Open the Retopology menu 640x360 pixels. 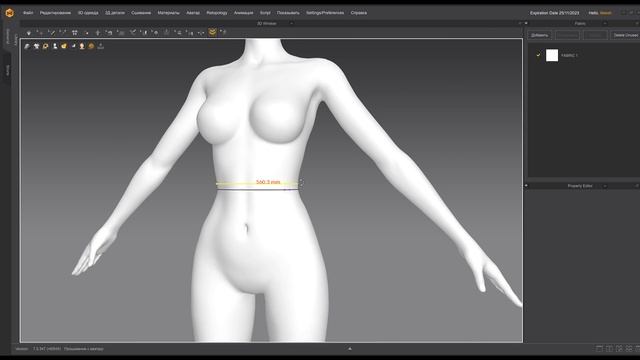pos(217,13)
